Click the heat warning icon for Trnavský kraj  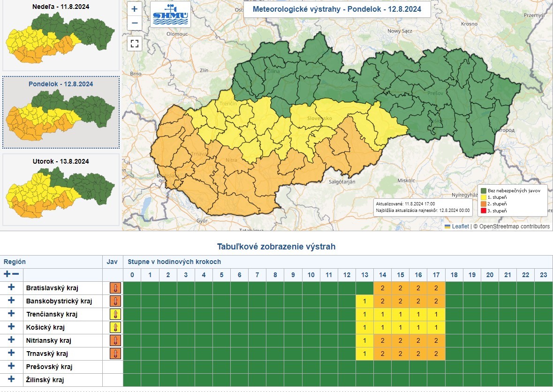point(115,354)
